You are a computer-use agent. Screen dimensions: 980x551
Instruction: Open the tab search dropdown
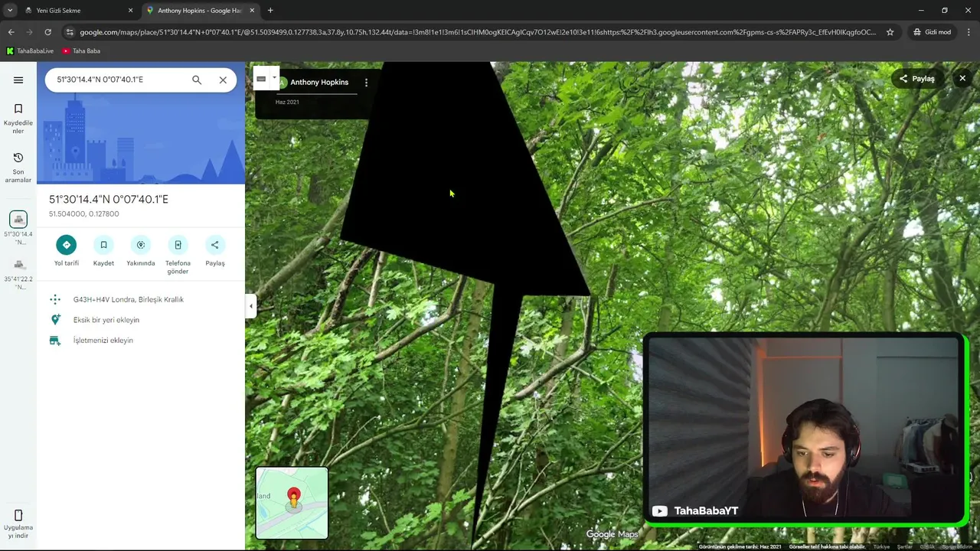10,11
